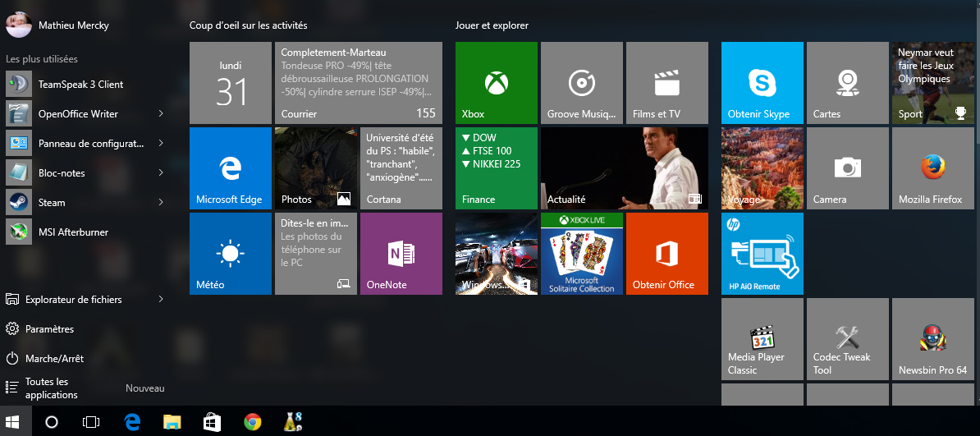Launch Mozilla Firefox tile
The width and height of the screenshot is (980, 436).
[932, 168]
